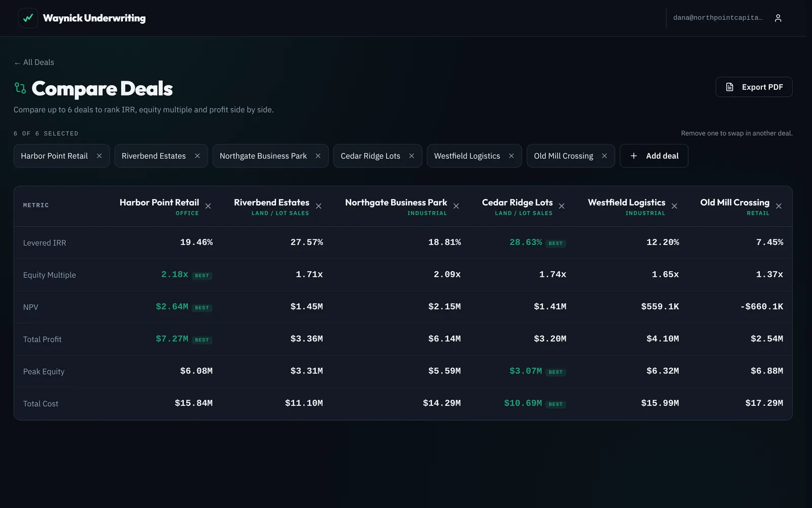The image size is (812, 508).
Task: Remove Harbor Point Retail chip with X
Action: [99, 156]
